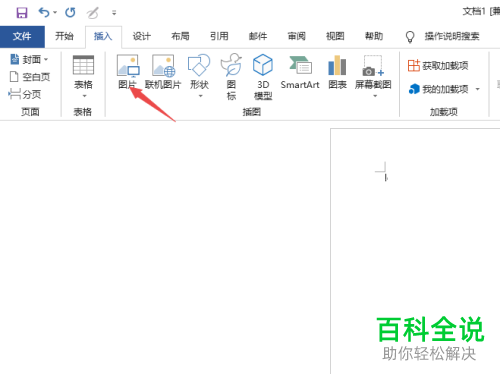Insert a blank page with 空白页

tap(30, 77)
